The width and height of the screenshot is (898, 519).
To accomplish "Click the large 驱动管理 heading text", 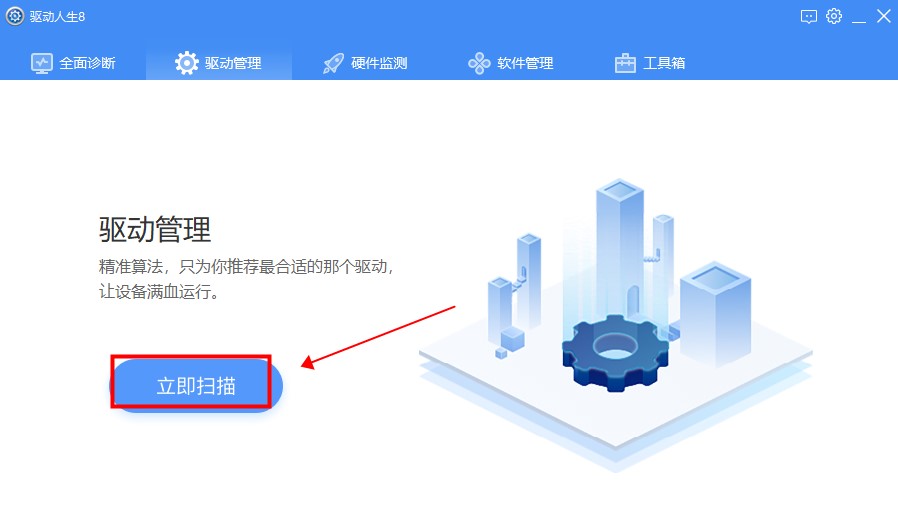I will pyautogui.click(x=155, y=229).
